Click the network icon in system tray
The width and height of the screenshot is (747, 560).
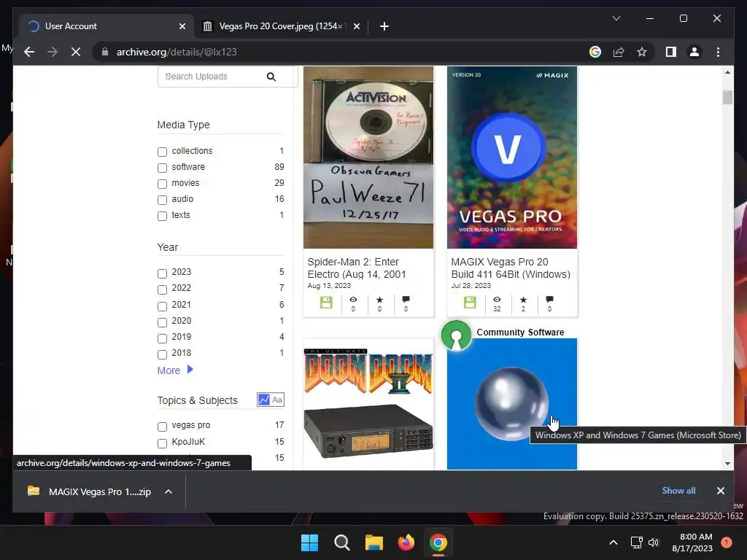coord(636,542)
